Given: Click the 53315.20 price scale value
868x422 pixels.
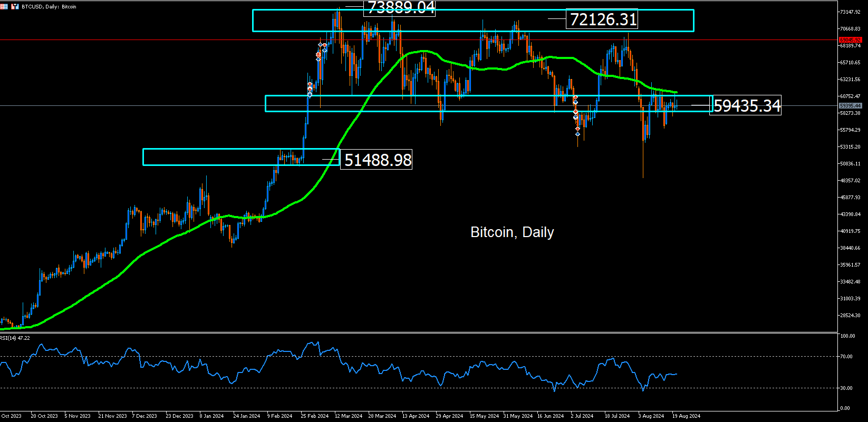Looking at the screenshot, I should click(851, 147).
